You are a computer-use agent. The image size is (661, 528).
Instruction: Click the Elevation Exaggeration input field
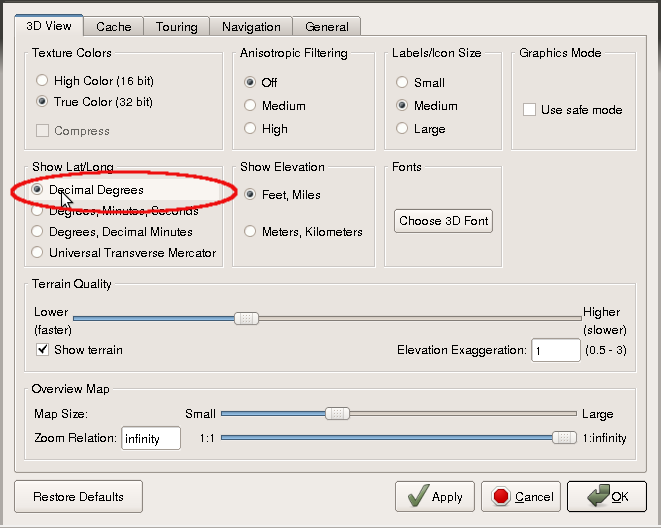click(x=556, y=350)
